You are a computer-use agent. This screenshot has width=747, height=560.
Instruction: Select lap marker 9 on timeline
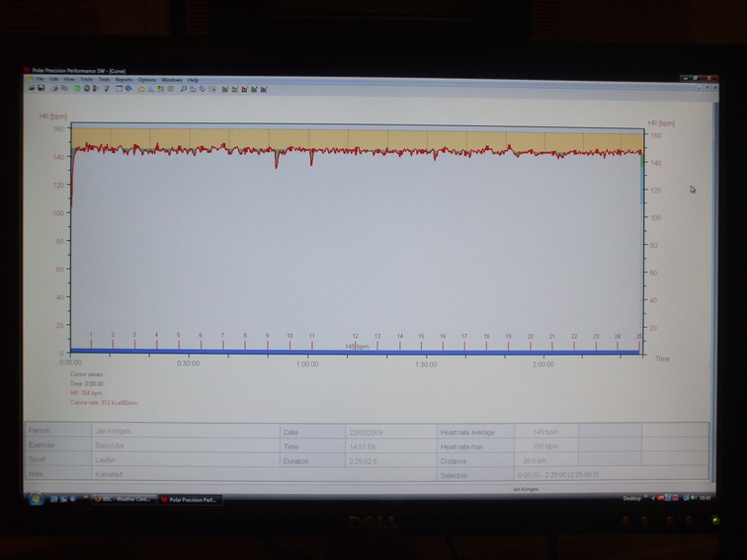pos(267,342)
